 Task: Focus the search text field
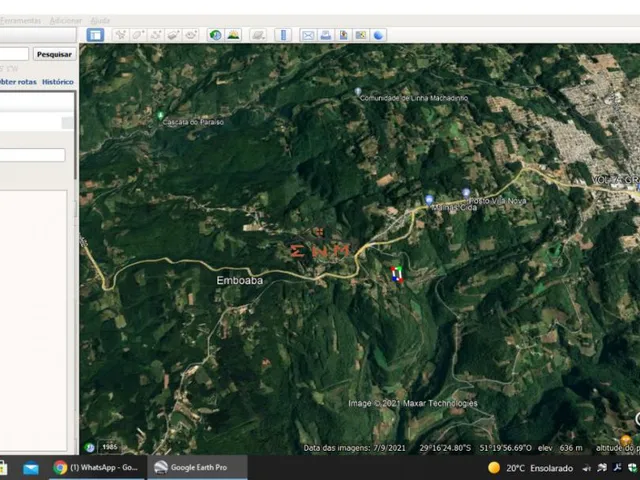point(14,54)
